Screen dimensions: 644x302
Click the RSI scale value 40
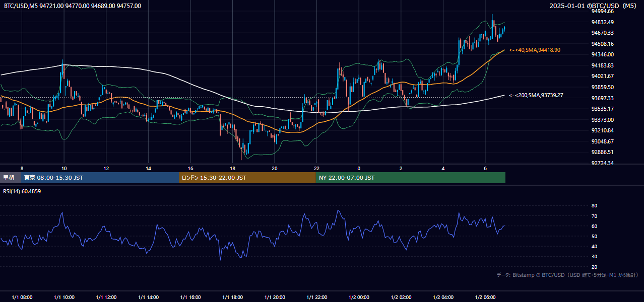click(x=594, y=246)
